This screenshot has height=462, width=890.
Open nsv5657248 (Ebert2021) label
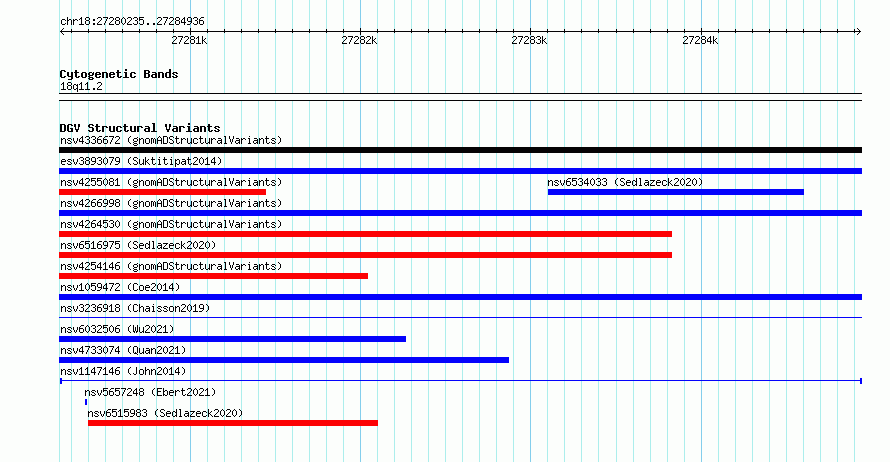click(x=150, y=392)
